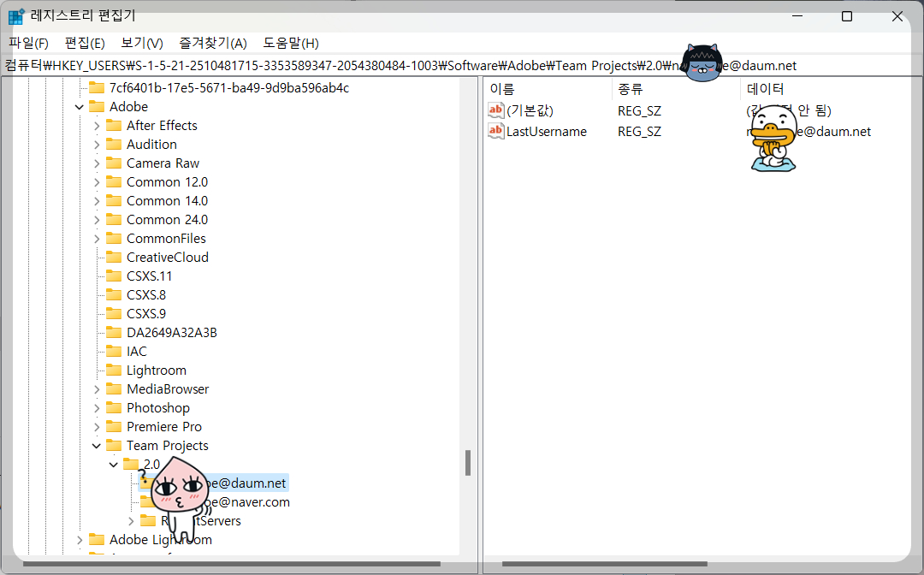
Task: Click the registry path address bar
Action: pos(462,65)
